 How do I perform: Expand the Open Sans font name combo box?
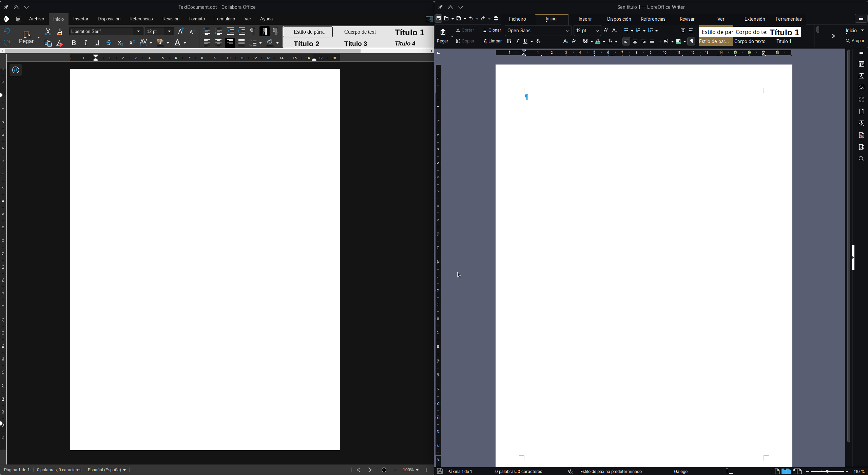(567, 31)
